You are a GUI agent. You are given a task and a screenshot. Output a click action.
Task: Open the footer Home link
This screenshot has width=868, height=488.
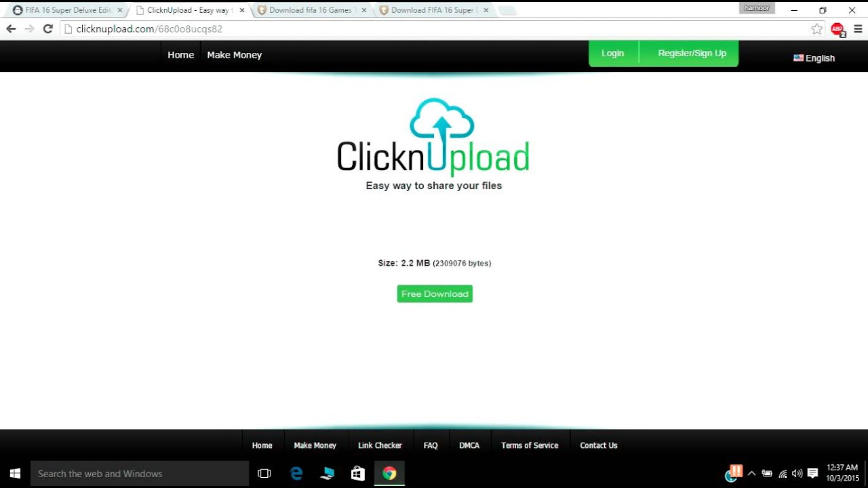pos(262,445)
